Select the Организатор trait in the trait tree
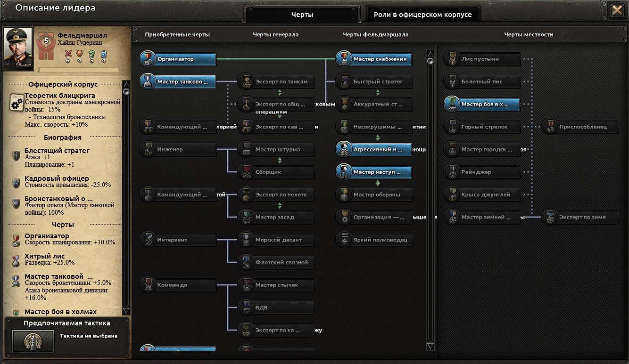Image resolution: width=629 pixels, height=364 pixels. click(x=178, y=59)
